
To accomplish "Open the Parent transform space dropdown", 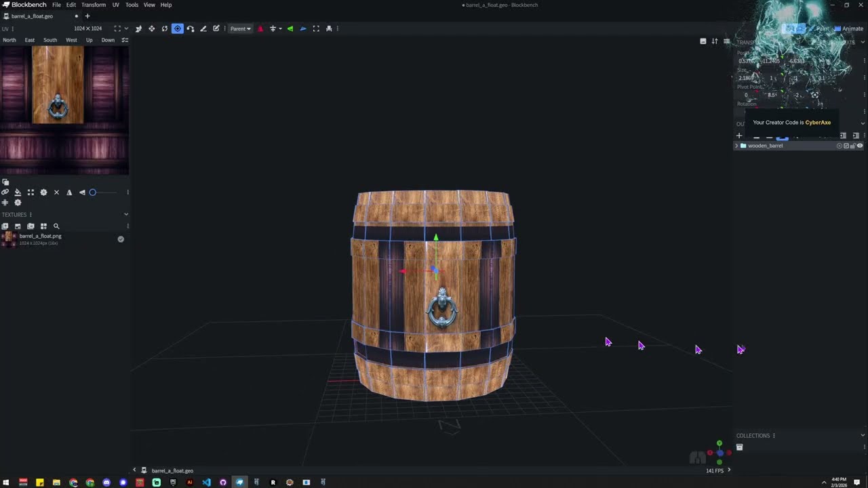I will coord(240,28).
